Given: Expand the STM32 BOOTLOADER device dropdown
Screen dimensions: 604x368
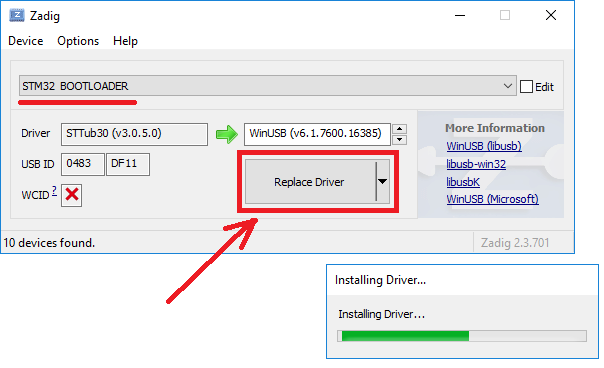Looking at the screenshot, I should pyautogui.click(x=508, y=86).
